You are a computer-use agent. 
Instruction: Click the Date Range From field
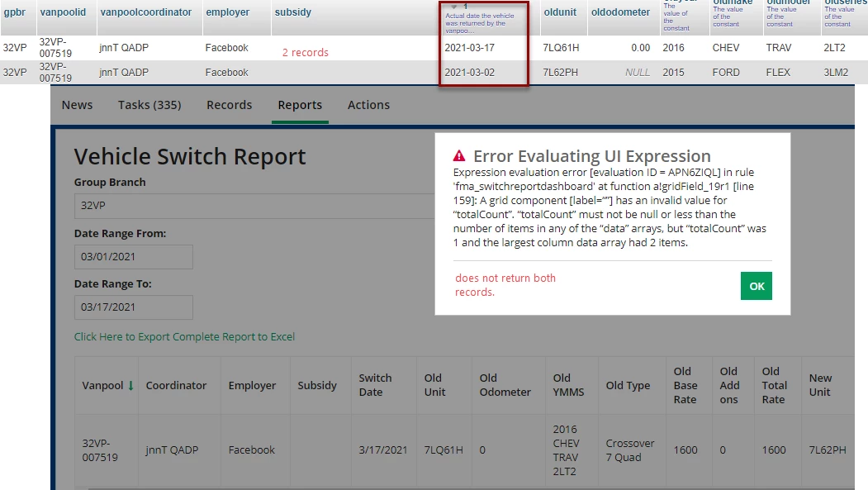pos(134,257)
